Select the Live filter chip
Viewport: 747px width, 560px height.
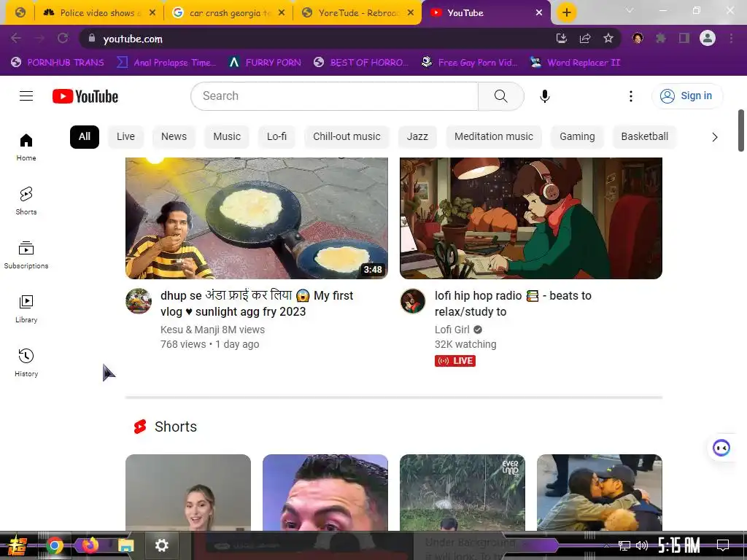point(125,136)
